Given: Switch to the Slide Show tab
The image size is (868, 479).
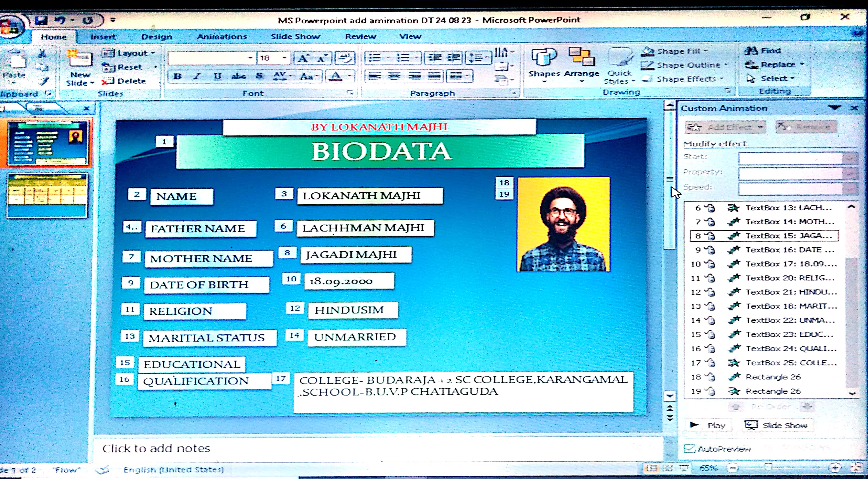Looking at the screenshot, I should (295, 36).
